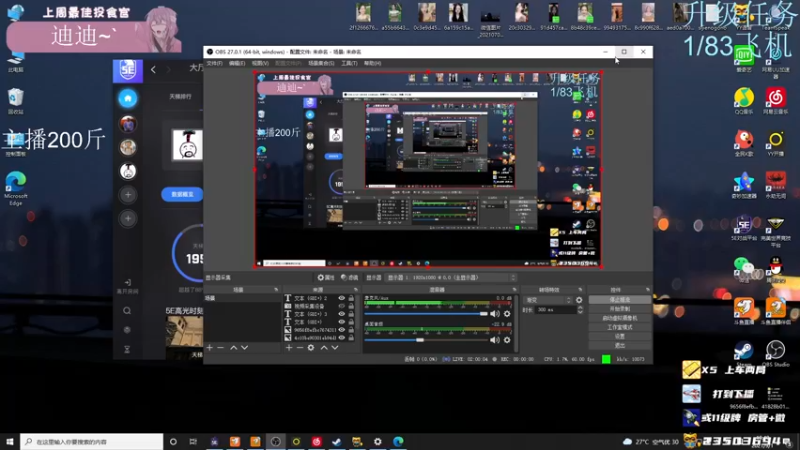Open the Windows Start menu
Screen dimensions: 800x450
(10, 441)
